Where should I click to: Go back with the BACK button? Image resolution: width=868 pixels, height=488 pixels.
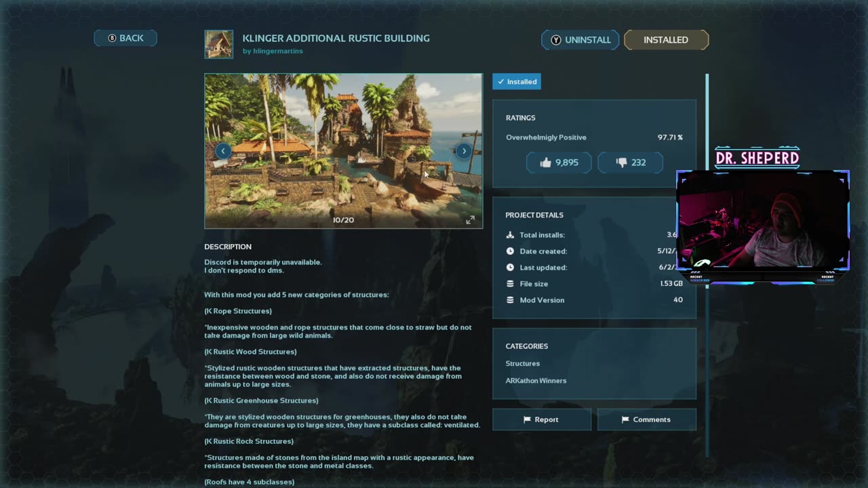125,38
